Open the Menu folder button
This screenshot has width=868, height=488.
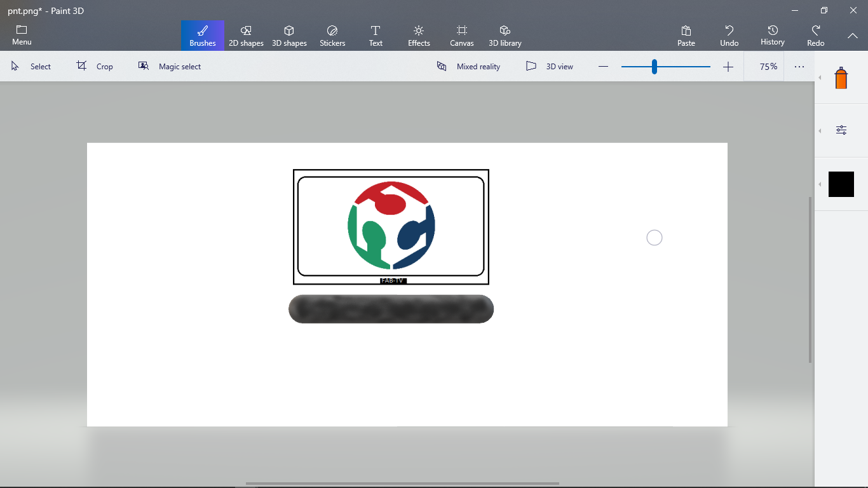point(22,36)
